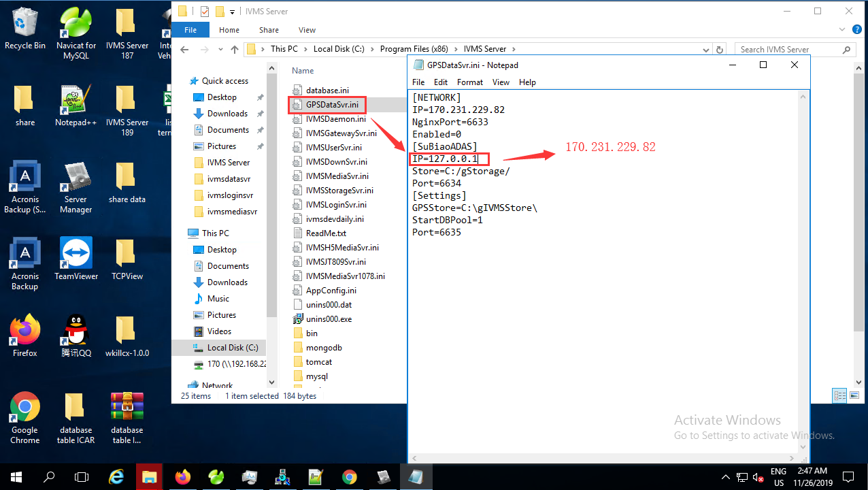This screenshot has width=868, height=490.
Task: Click ENG language indicator in tray
Action: point(778,471)
